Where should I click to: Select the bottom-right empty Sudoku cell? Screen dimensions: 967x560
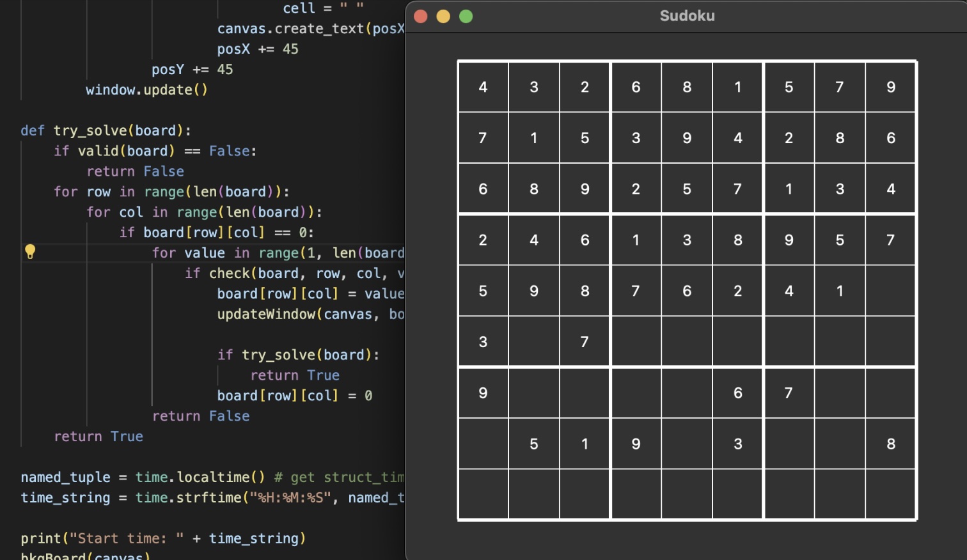pyautogui.click(x=890, y=494)
